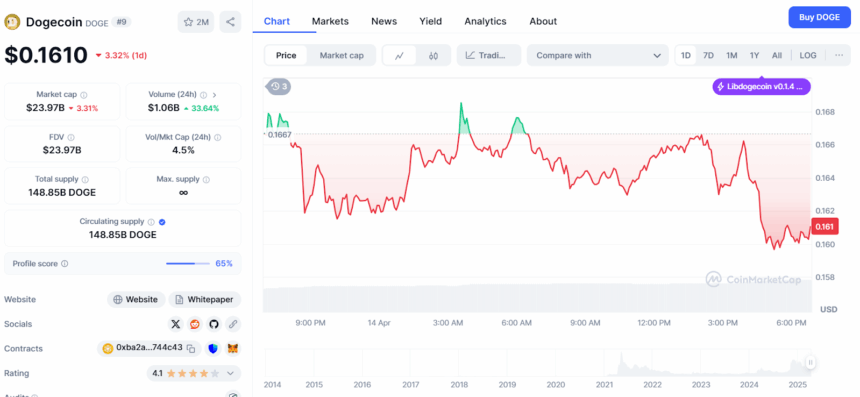
Task: Switch chart to Market cap
Action: [341, 55]
